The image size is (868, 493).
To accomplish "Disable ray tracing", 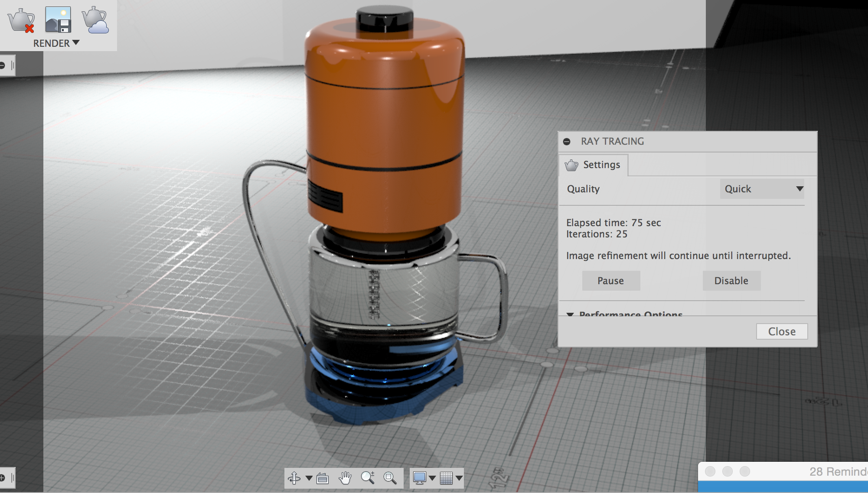I will pyautogui.click(x=731, y=280).
